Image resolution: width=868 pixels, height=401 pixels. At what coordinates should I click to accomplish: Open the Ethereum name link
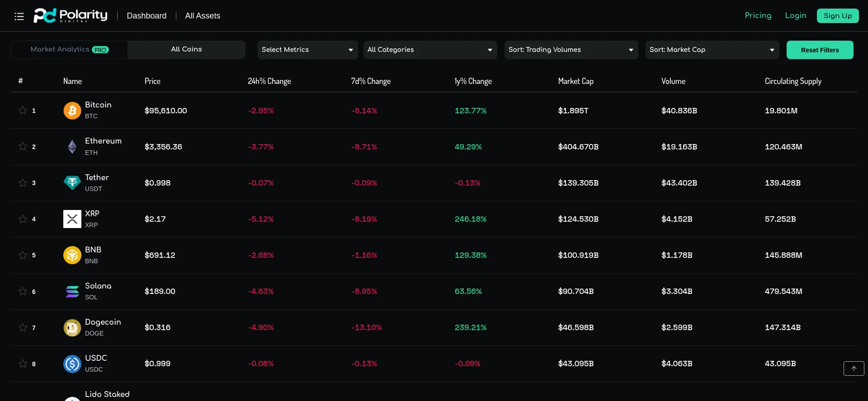point(103,141)
